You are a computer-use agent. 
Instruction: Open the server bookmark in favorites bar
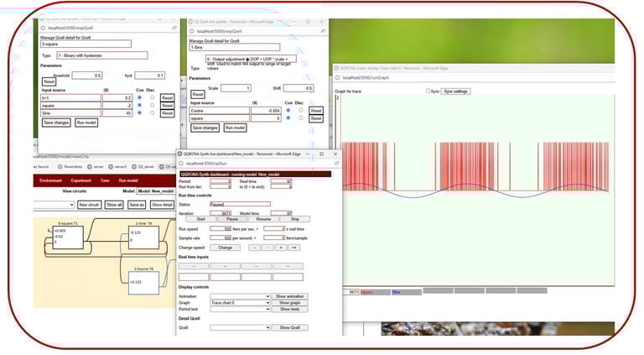tap(96, 167)
